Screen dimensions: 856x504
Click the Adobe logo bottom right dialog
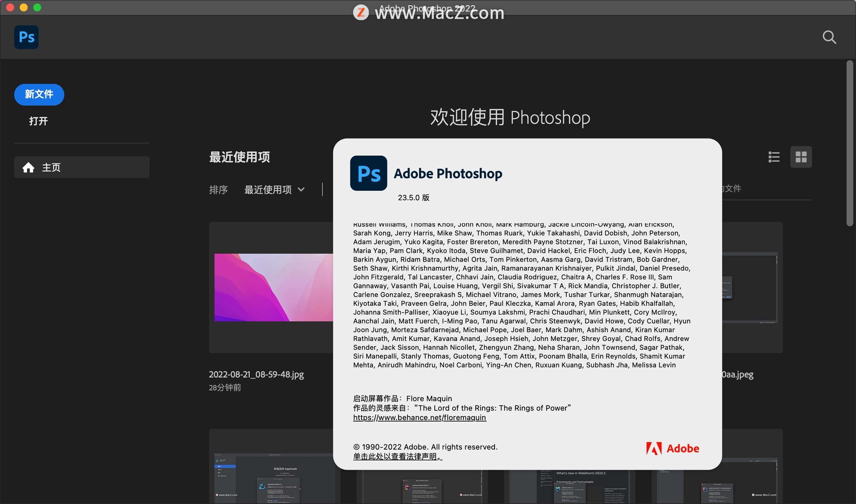tap(672, 448)
